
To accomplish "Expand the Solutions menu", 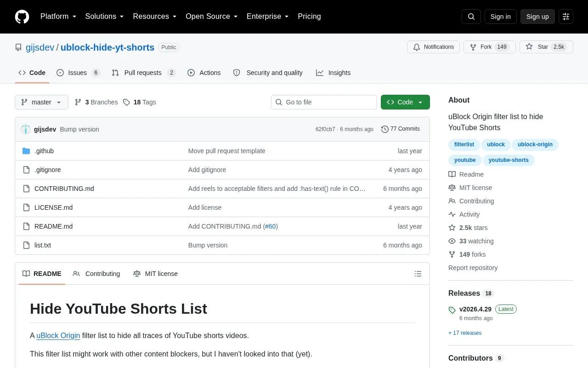I will click(104, 17).
